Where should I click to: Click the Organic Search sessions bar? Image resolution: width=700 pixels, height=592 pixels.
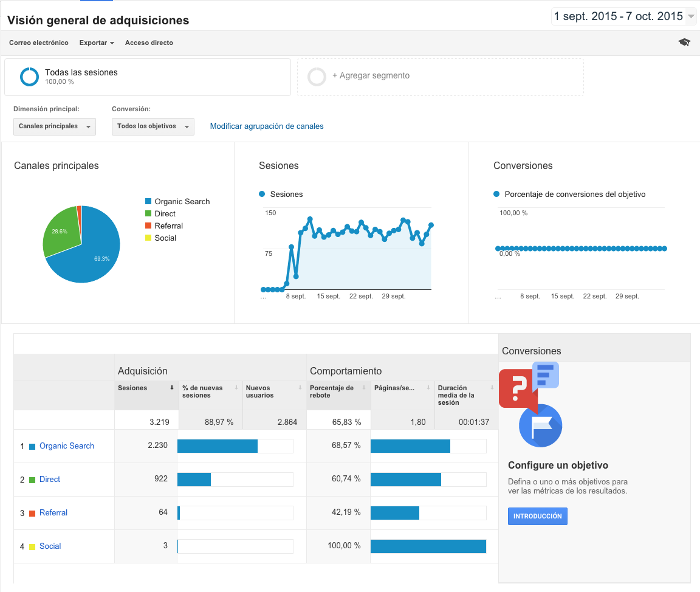click(x=218, y=446)
